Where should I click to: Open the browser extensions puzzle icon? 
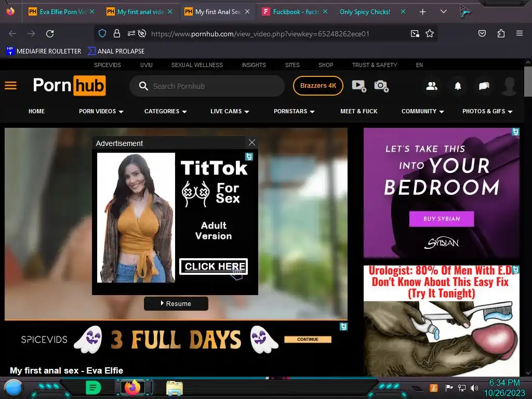point(501,33)
